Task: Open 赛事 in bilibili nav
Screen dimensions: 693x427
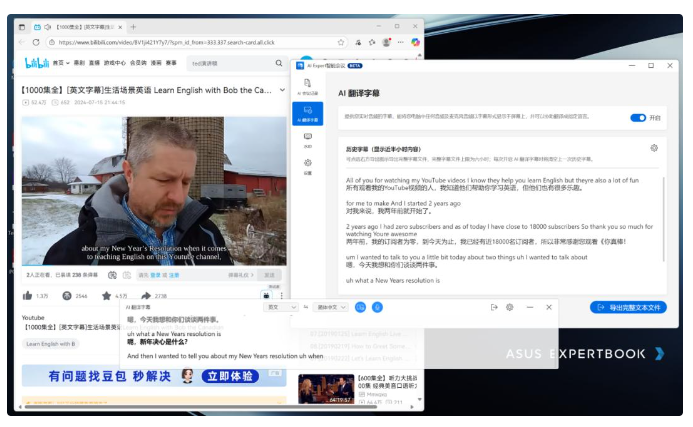Action: coord(171,63)
